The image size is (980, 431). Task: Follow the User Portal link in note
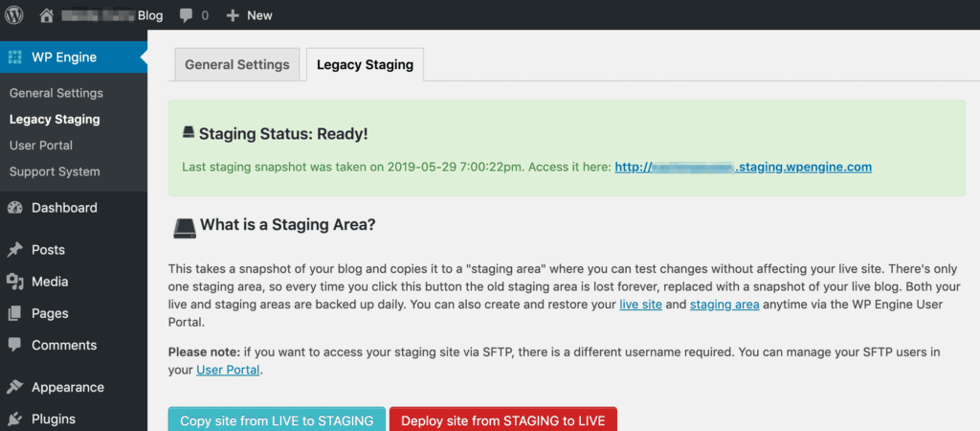(x=228, y=370)
